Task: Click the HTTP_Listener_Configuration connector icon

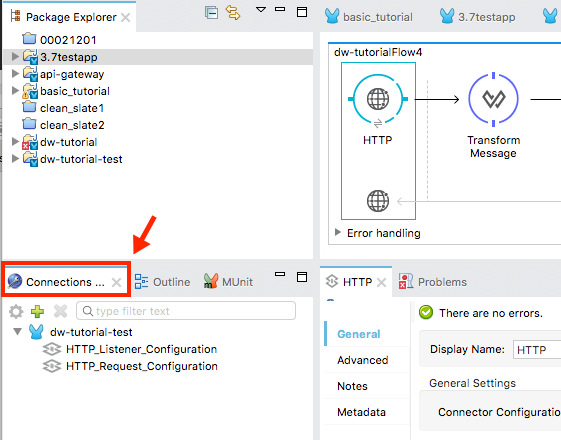Action: tap(52, 349)
